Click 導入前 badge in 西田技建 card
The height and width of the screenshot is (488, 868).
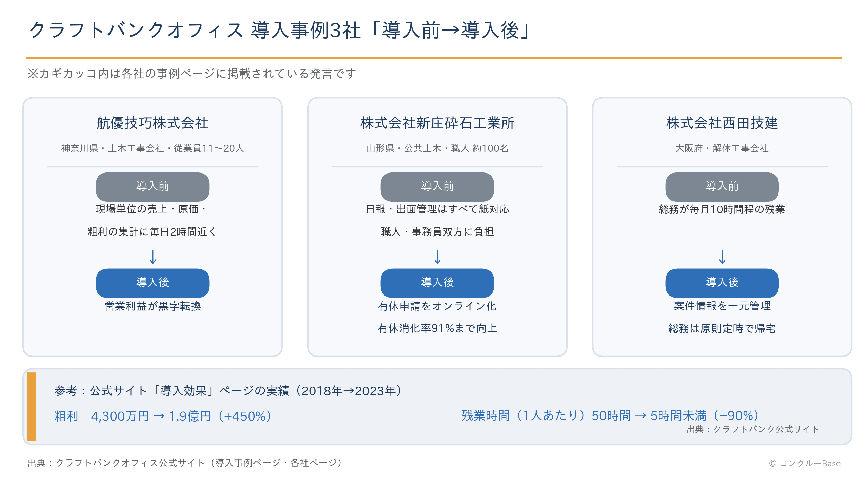tap(722, 187)
